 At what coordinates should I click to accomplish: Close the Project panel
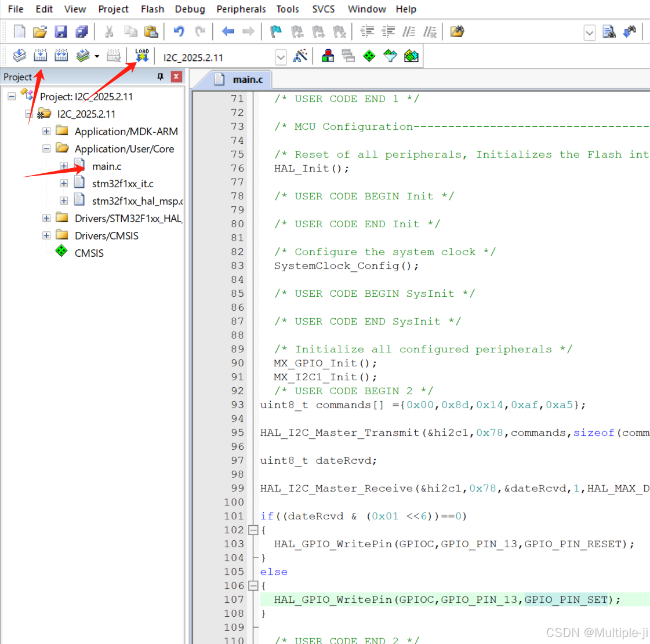click(176, 77)
